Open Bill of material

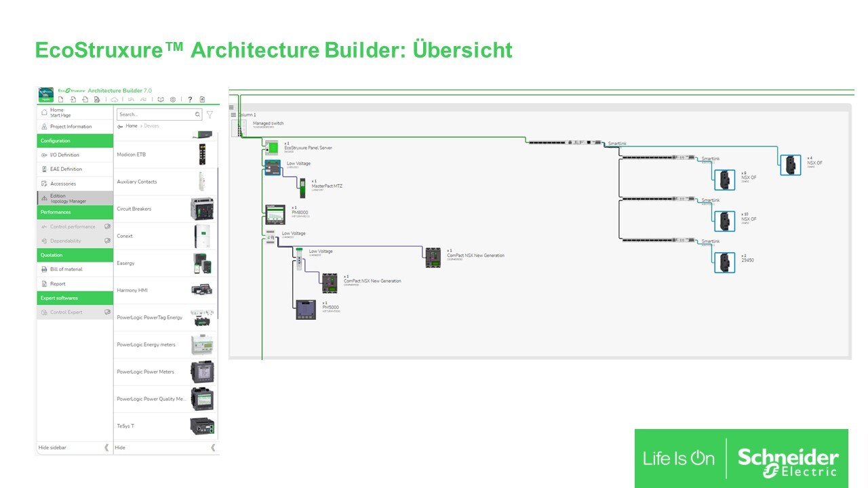click(66, 270)
